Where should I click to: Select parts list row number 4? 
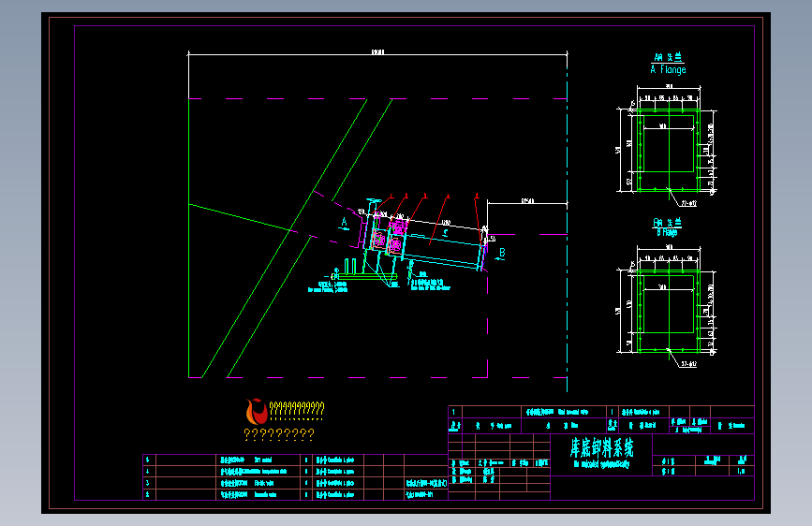pyautogui.click(x=295, y=472)
